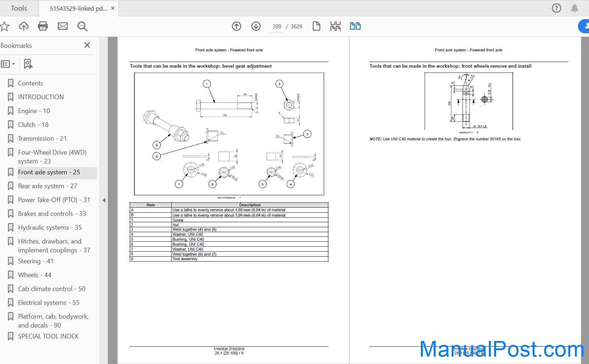Add new bookmark icon

(x=28, y=64)
